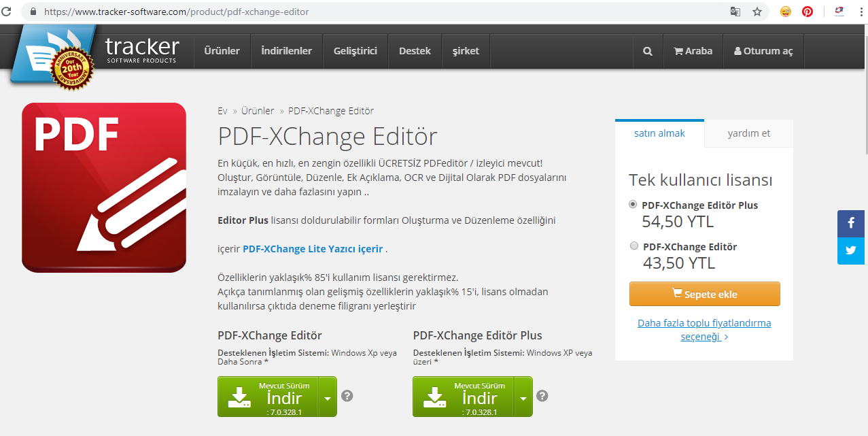This screenshot has width=868, height=436.
Task: Click the Tek kullanıcı lisansı heading
Action: click(x=701, y=180)
